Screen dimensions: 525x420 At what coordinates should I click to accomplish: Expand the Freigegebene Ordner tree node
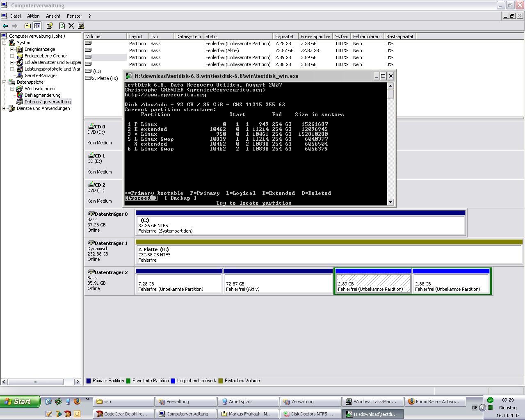[12, 56]
